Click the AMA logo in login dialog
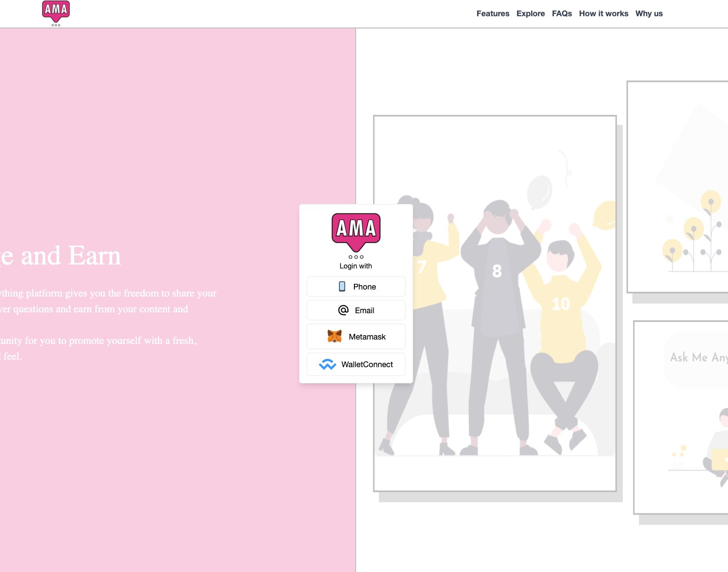 (356, 236)
